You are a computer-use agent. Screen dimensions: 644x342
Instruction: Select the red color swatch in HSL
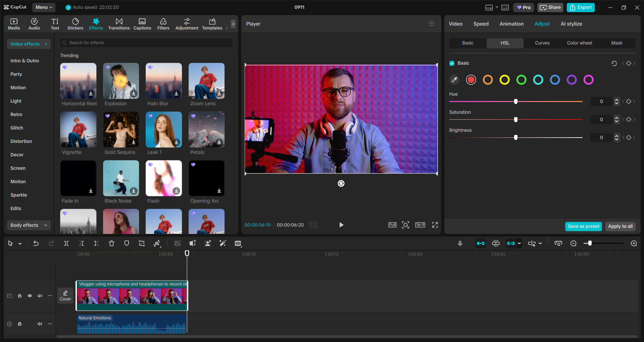(x=471, y=80)
